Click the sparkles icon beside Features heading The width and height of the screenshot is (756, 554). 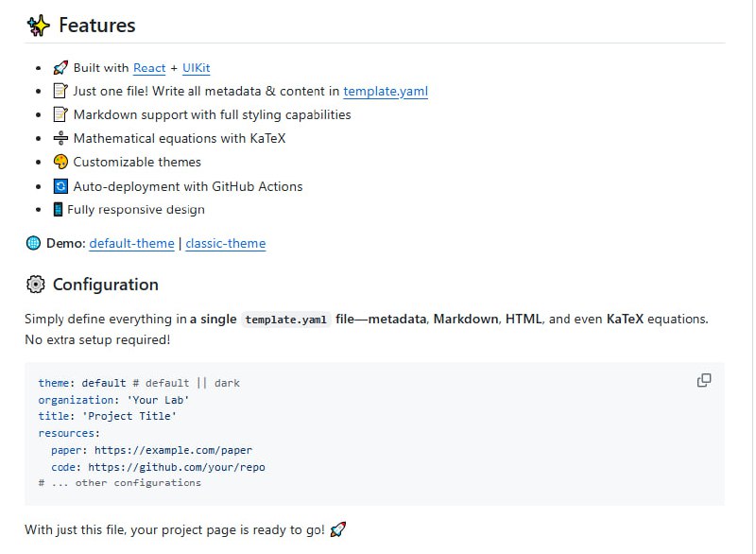pos(38,26)
